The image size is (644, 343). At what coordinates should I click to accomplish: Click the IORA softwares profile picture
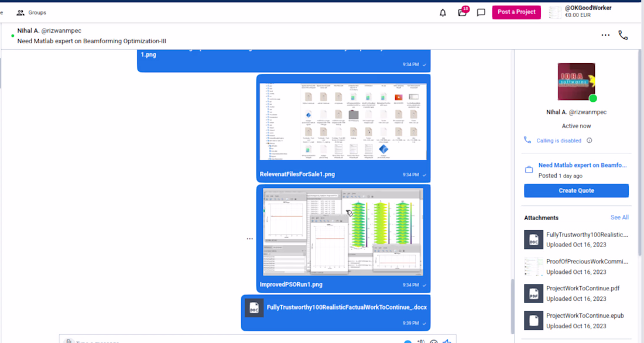576,82
